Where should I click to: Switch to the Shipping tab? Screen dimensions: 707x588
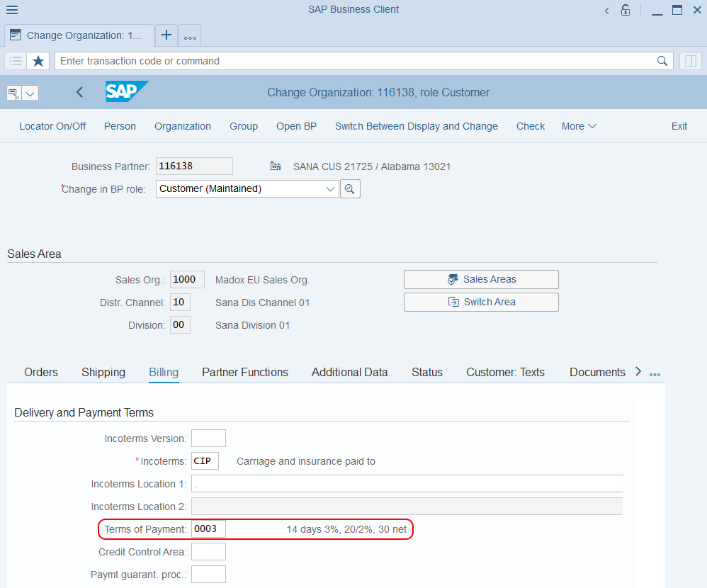[x=103, y=373]
